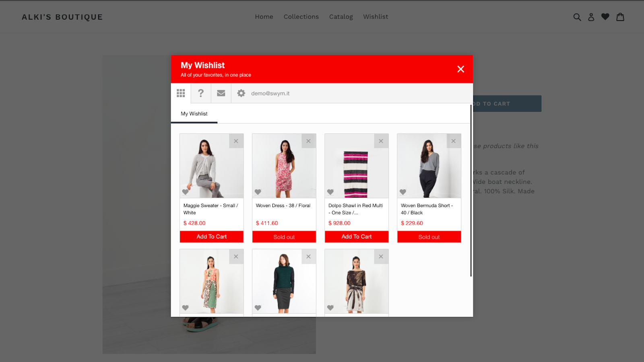Open wishlist settings gear icon

click(x=241, y=93)
